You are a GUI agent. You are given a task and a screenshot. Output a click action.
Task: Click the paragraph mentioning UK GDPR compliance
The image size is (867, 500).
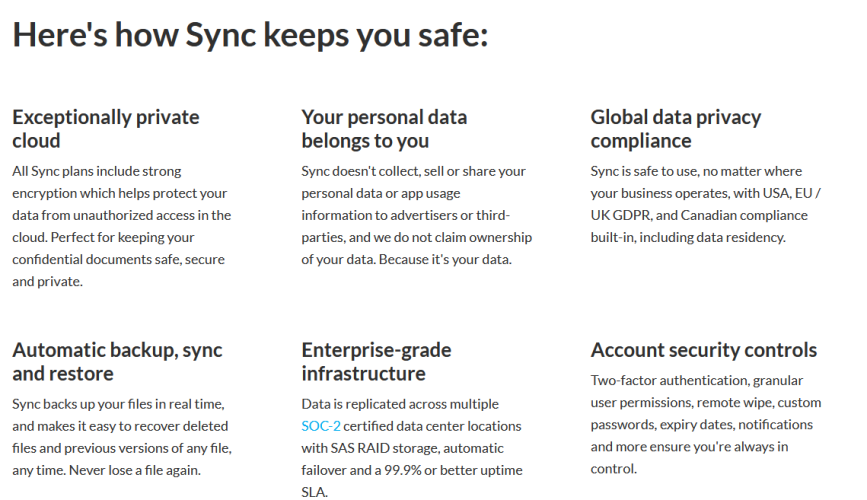(706, 204)
